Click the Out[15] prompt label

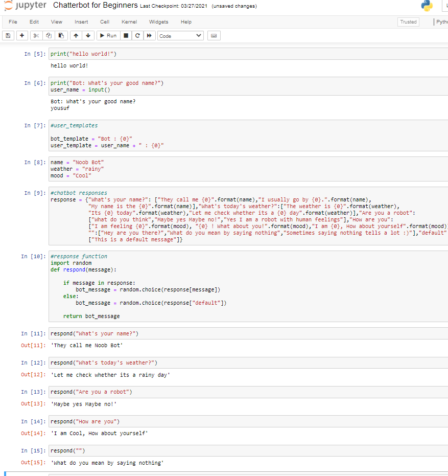pos(33,462)
